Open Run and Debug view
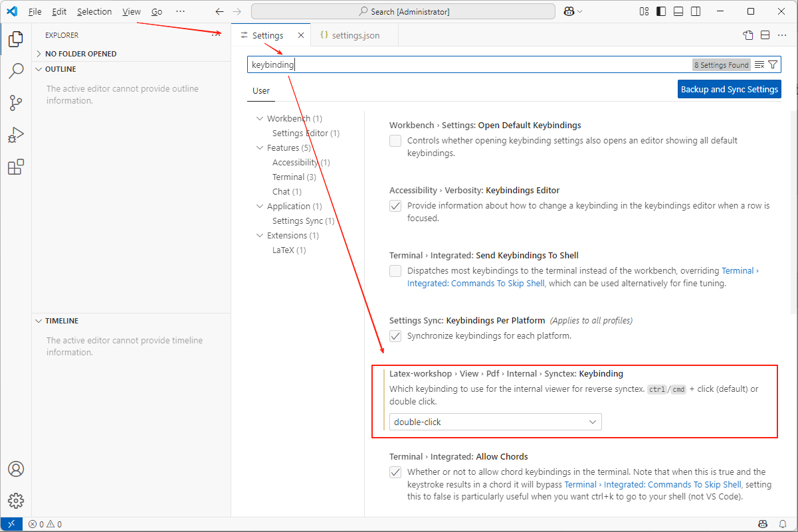 pyautogui.click(x=16, y=135)
